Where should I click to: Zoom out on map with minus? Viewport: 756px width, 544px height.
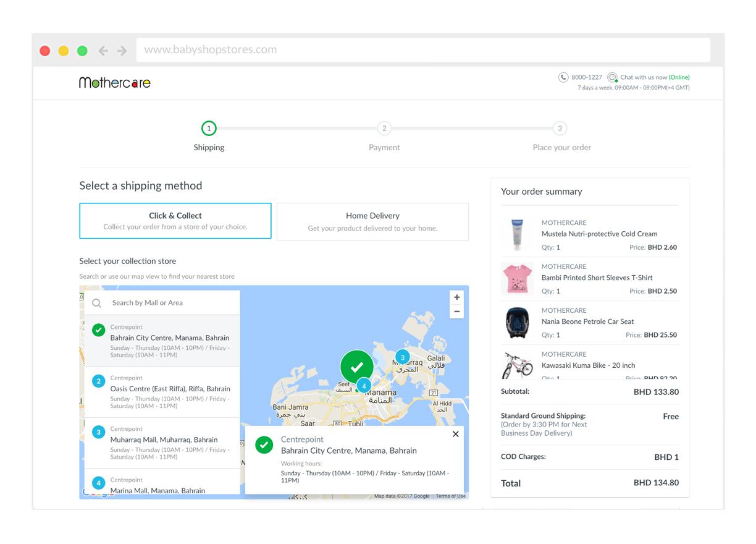click(457, 312)
